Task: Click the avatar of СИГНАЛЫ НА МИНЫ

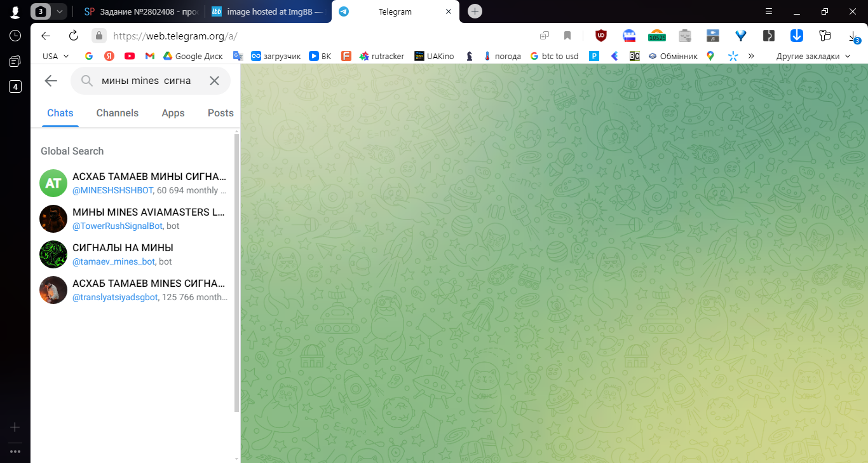Action: click(53, 254)
